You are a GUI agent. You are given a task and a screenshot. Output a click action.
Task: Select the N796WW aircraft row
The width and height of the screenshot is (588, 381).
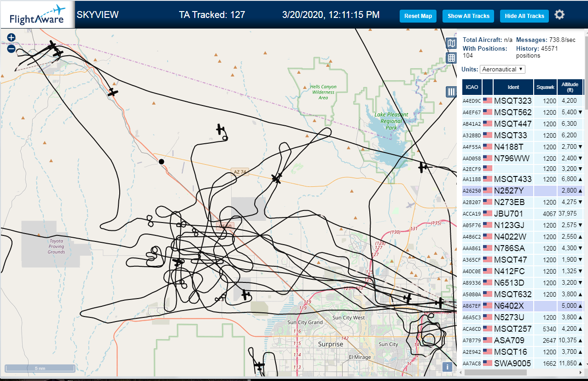(523, 158)
